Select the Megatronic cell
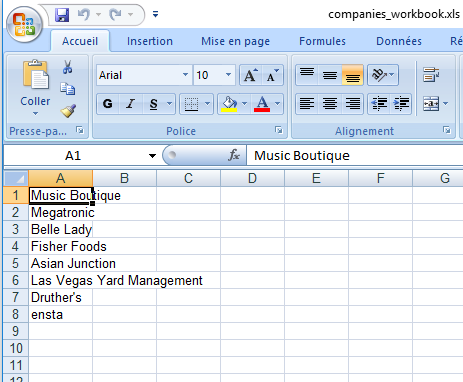Screen dimensions: 463x382 (x=61, y=212)
